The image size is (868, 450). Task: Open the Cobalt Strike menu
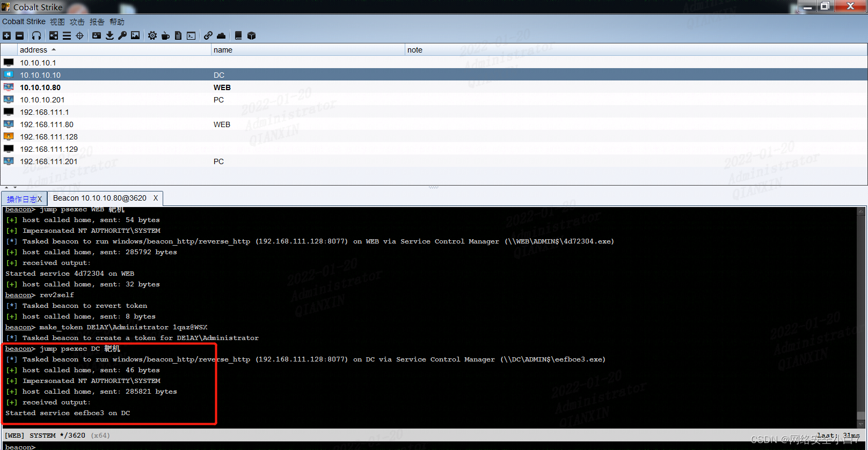coord(24,22)
